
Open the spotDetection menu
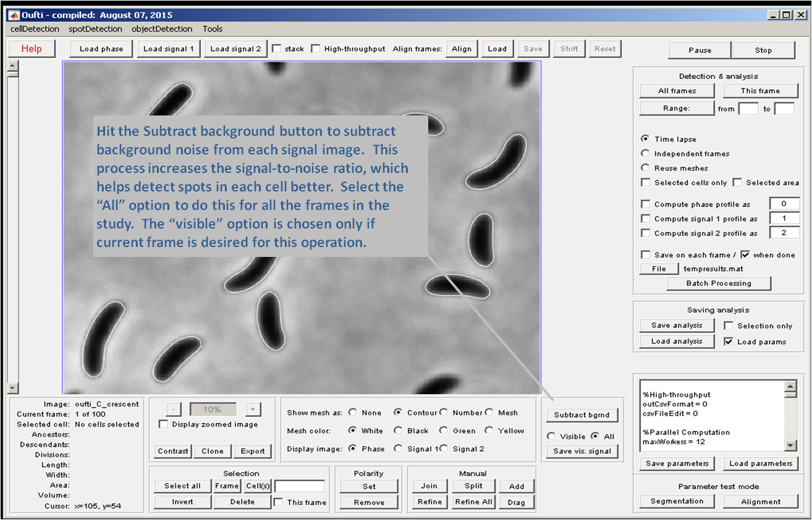coord(95,29)
